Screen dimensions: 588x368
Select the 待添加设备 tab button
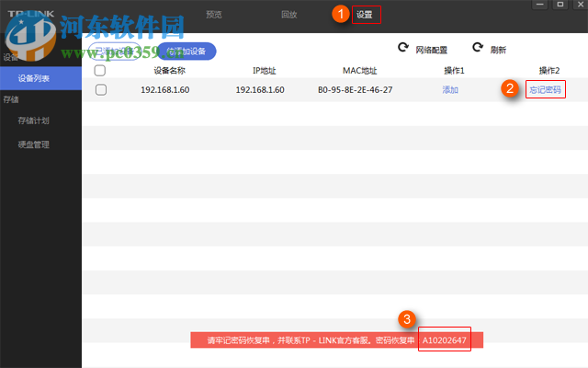pyautogui.click(x=187, y=52)
